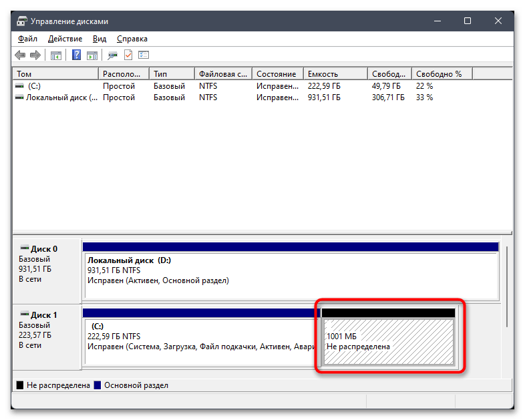The image size is (525, 420).
Task: Sort by the Состояние column header
Action: [x=278, y=74]
